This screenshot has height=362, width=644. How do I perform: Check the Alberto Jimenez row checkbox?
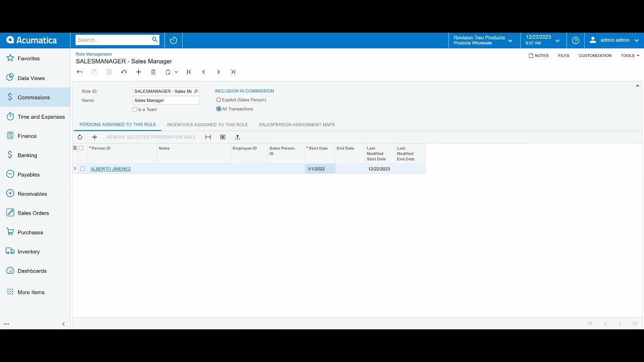[83, 169]
